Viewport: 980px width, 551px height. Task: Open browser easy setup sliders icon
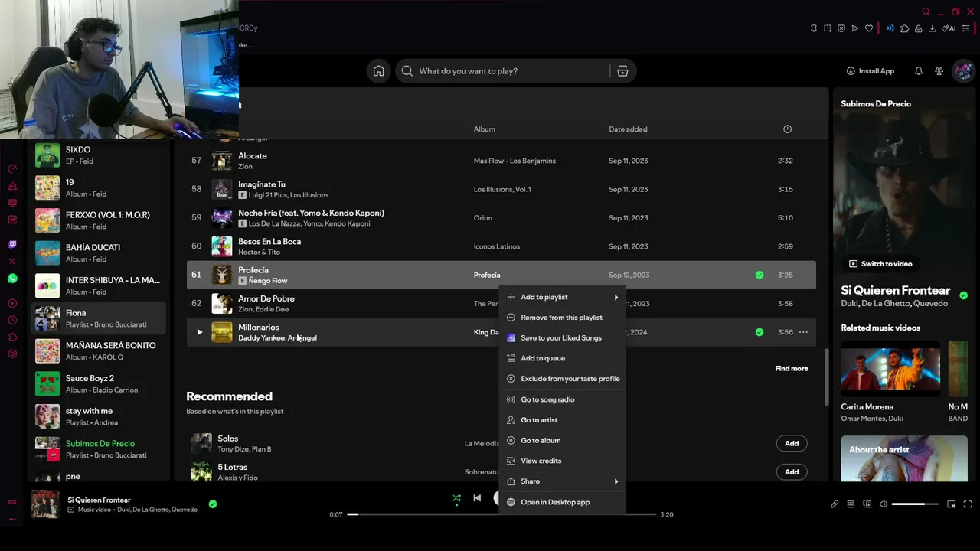(965, 28)
